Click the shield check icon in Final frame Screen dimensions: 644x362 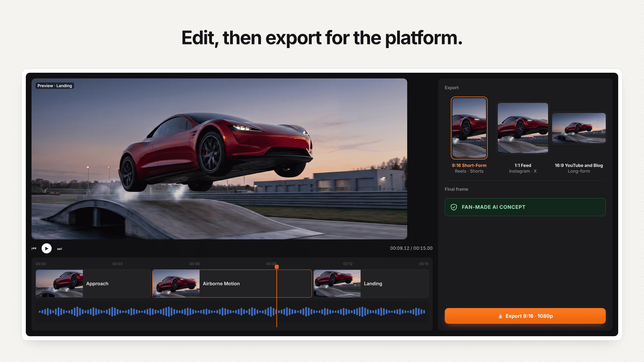pyautogui.click(x=454, y=207)
